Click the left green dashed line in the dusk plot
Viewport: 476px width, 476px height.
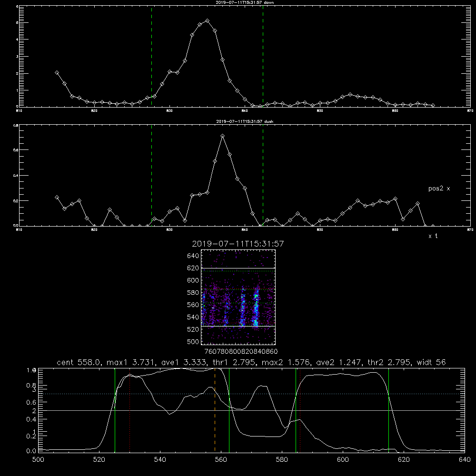point(151,175)
